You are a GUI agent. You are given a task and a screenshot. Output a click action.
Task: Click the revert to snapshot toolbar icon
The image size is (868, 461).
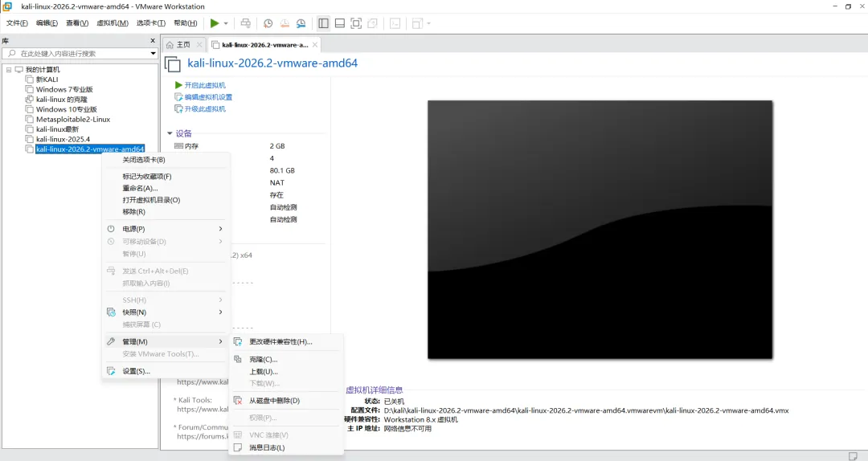pos(285,23)
